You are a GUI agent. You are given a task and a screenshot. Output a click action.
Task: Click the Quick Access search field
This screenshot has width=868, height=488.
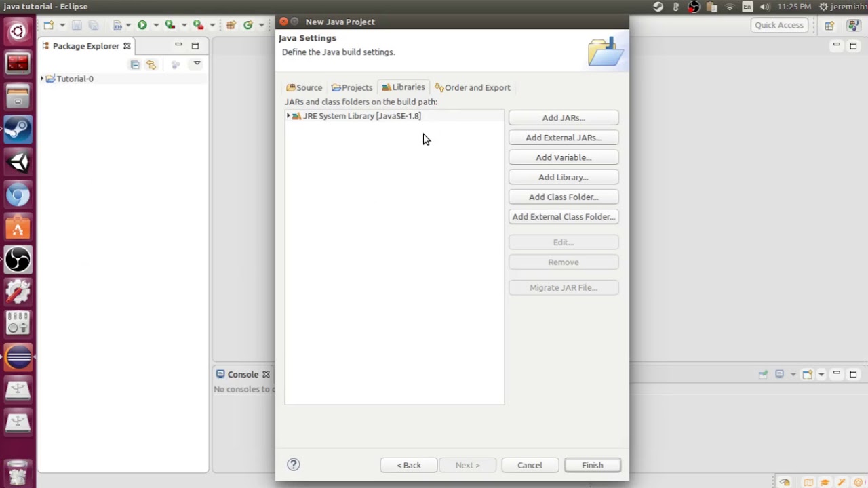coord(778,25)
